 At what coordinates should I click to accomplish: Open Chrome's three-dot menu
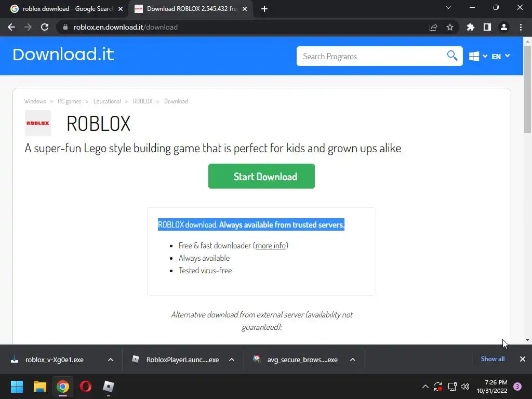(x=521, y=27)
